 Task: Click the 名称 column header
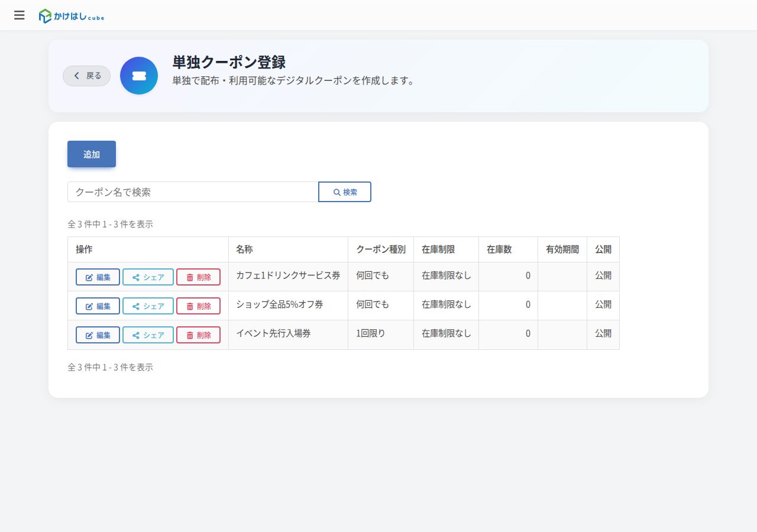click(288, 249)
